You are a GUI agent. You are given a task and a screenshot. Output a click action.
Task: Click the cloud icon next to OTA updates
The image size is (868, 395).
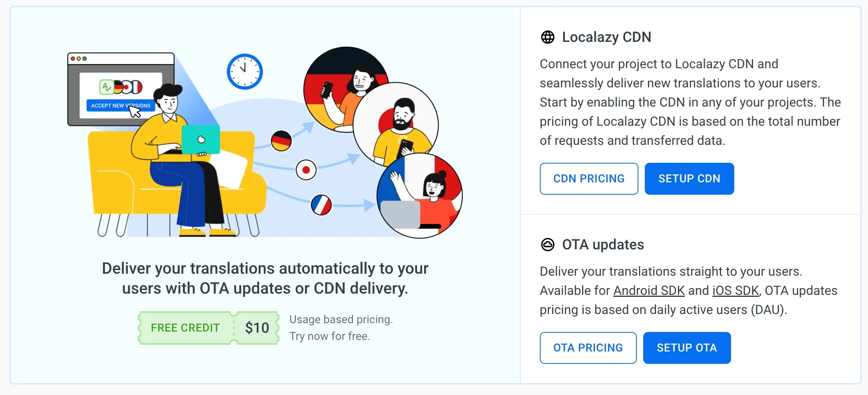click(547, 245)
